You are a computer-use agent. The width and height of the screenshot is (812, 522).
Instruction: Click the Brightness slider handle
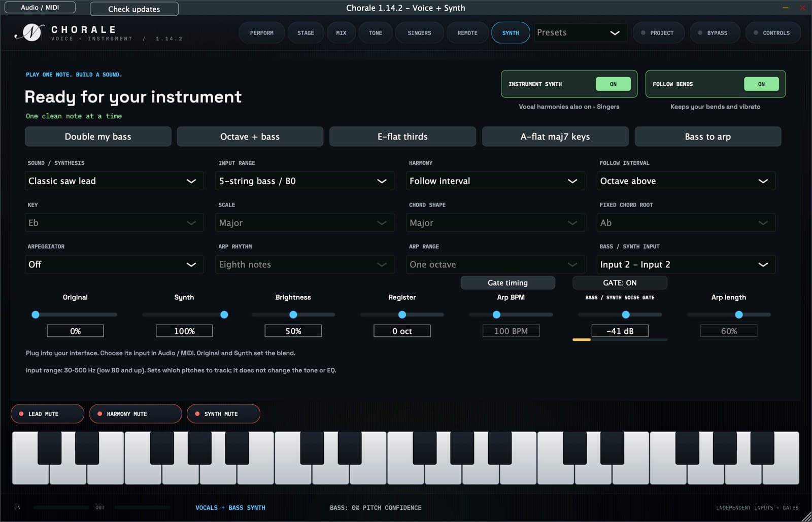(293, 315)
